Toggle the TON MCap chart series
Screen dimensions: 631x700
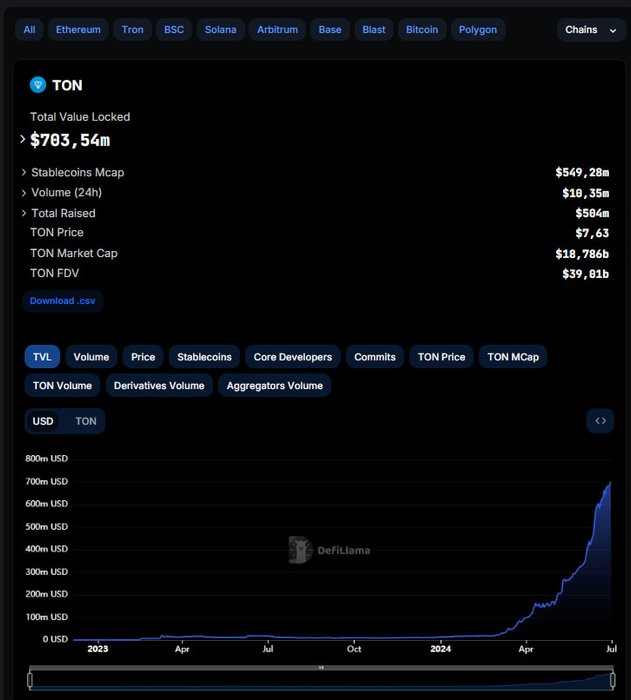[513, 357]
